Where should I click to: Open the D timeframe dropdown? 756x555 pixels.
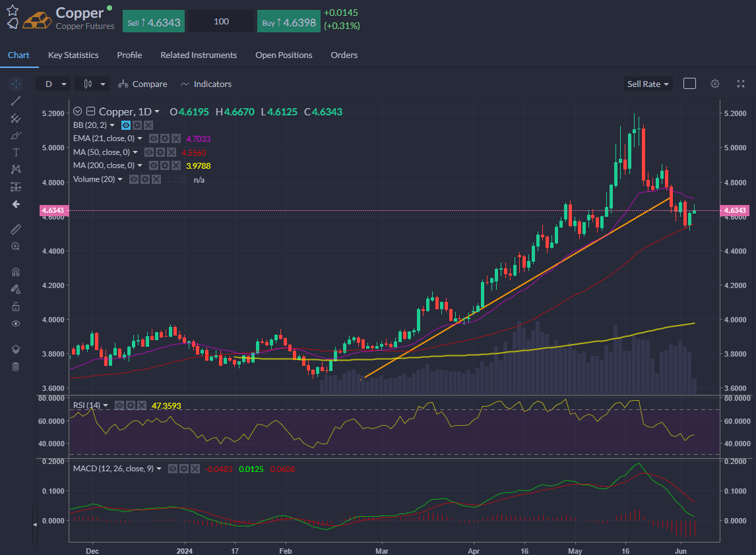53,84
